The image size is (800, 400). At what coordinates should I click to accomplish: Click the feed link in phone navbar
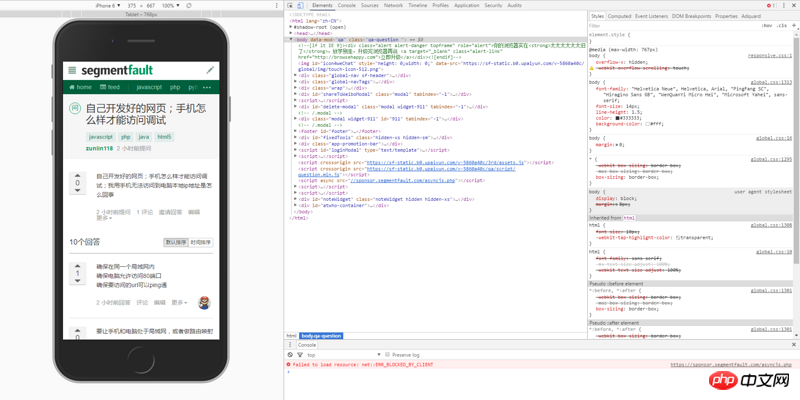click(x=110, y=87)
